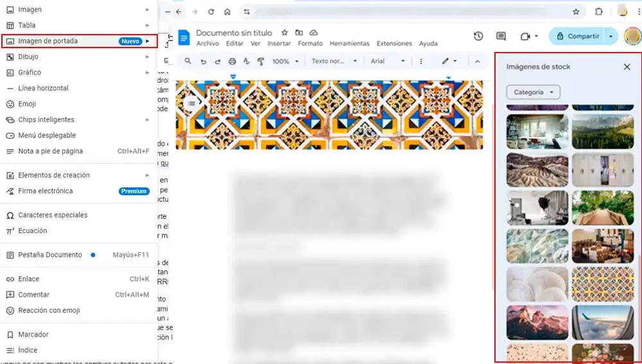The width and height of the screenshot is (642, 364).
Task: Open the video call camera icon
Action: pos(525,37)
